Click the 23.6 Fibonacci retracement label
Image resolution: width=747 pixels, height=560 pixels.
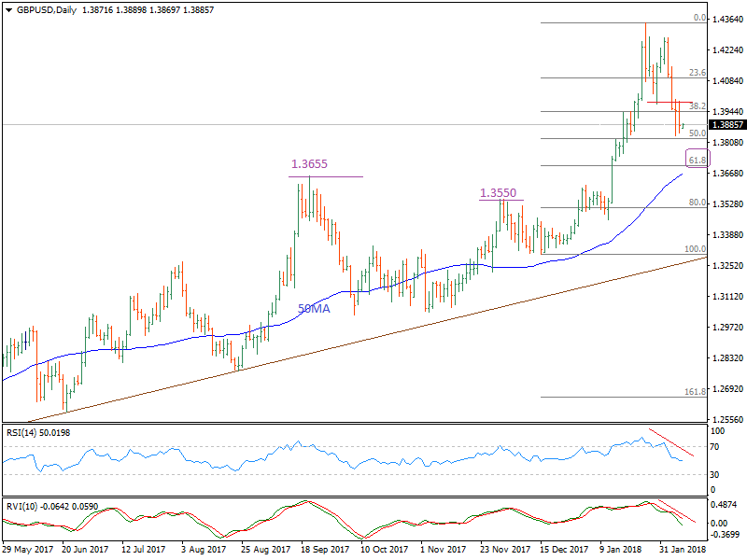[697, 73]
